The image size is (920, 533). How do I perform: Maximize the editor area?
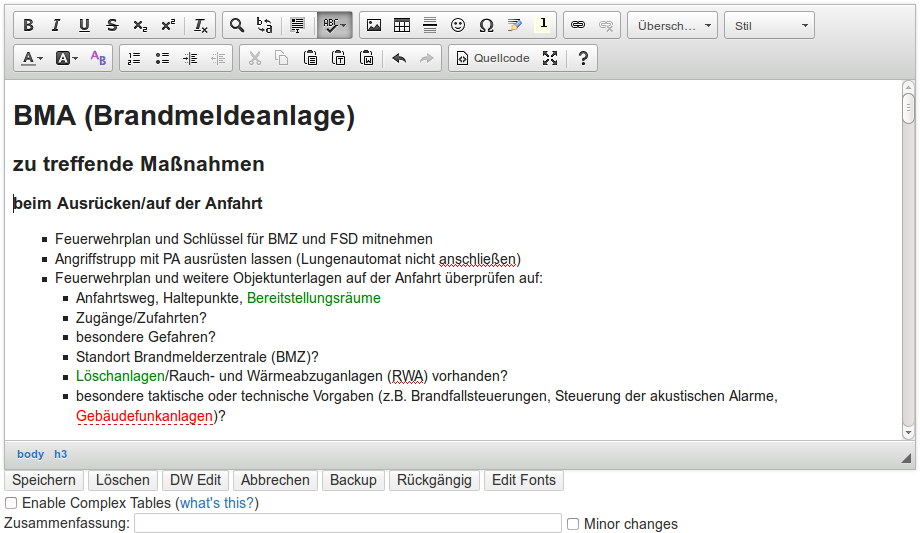(x=549, y=58)
